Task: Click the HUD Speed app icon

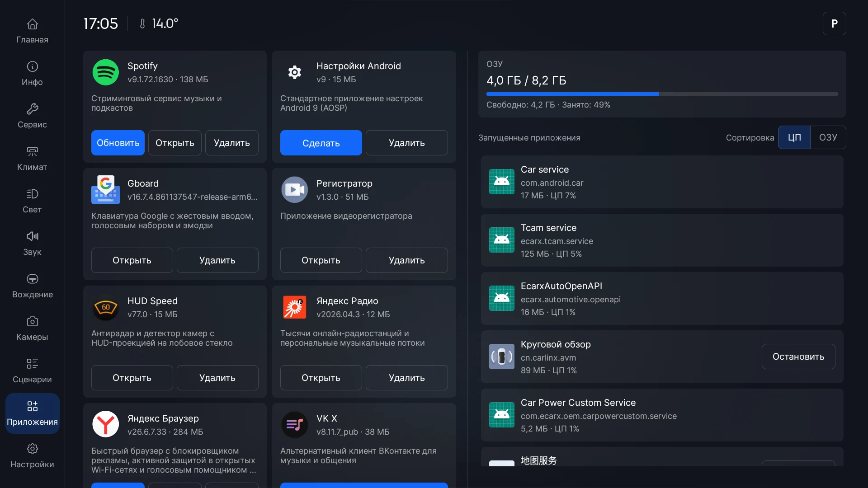Action: [105, 307]
